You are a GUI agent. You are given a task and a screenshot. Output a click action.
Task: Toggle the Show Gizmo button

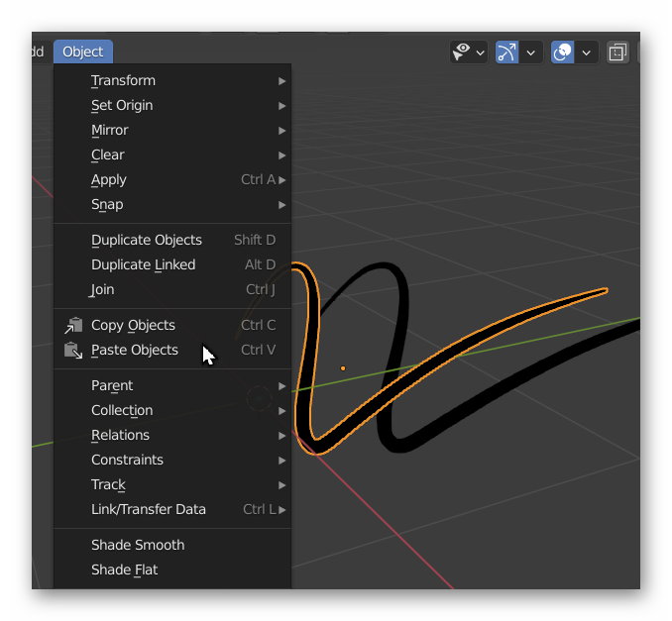[507, 52]
